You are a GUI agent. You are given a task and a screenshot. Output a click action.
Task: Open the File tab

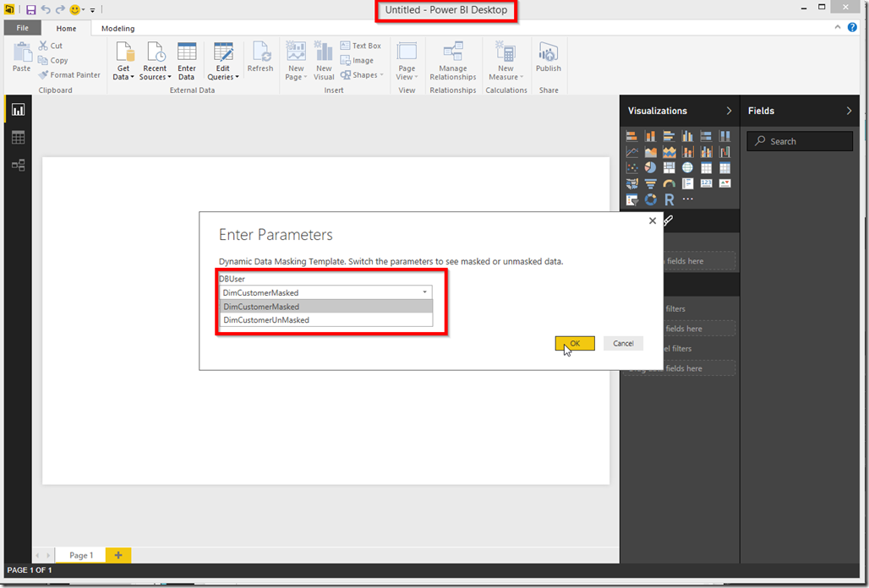pos(23,28)
